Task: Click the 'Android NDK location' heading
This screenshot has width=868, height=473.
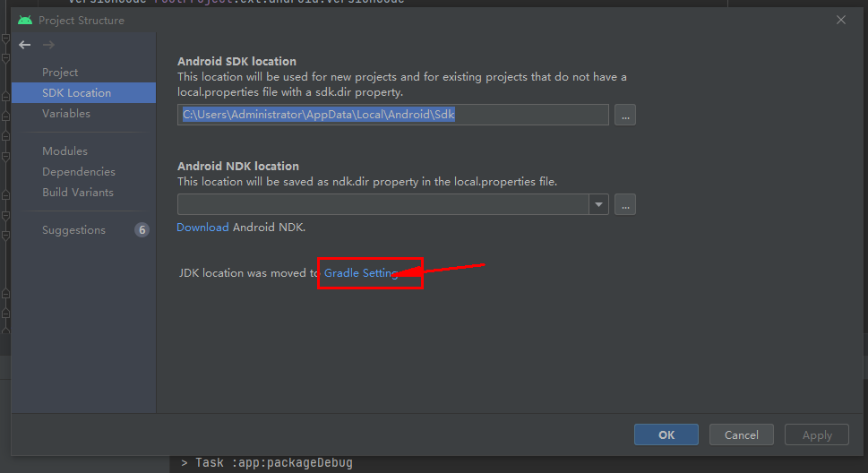Action: pos(238,166)
